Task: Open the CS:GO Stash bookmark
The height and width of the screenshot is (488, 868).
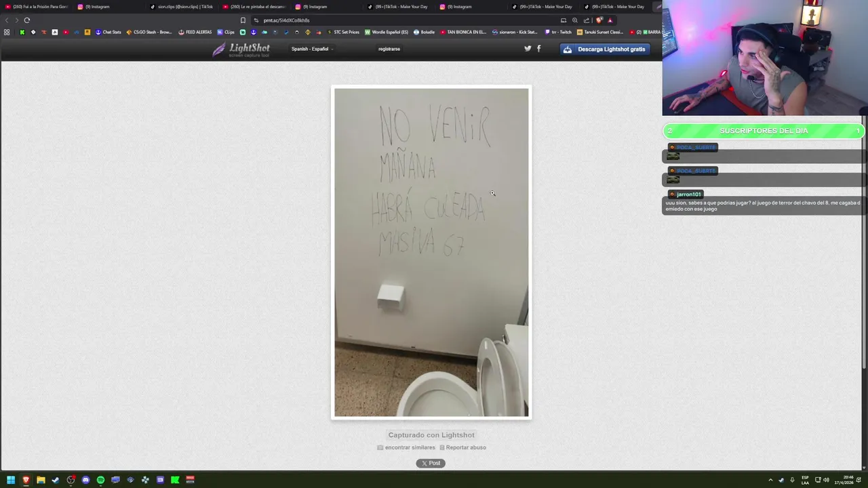Action: (x=149, y=32)
